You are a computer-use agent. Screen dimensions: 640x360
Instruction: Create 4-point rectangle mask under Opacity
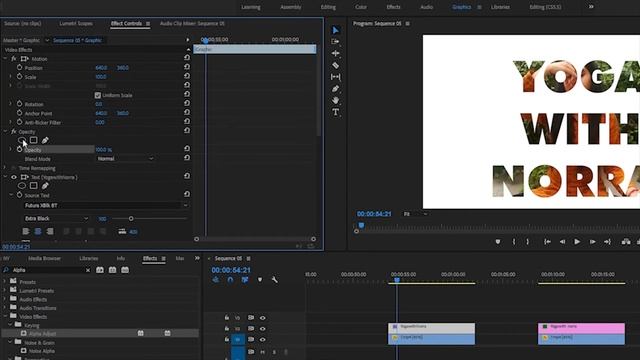click(x=33, y=140)
